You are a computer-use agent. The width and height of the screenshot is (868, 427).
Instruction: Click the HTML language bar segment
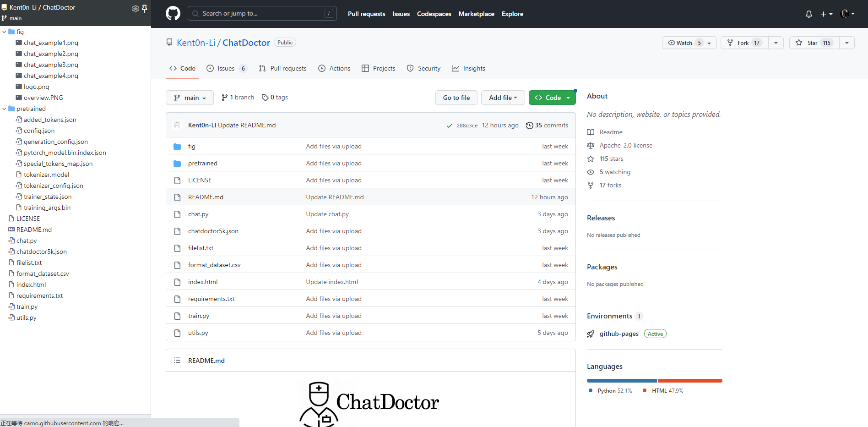click(x=690, y=381)
